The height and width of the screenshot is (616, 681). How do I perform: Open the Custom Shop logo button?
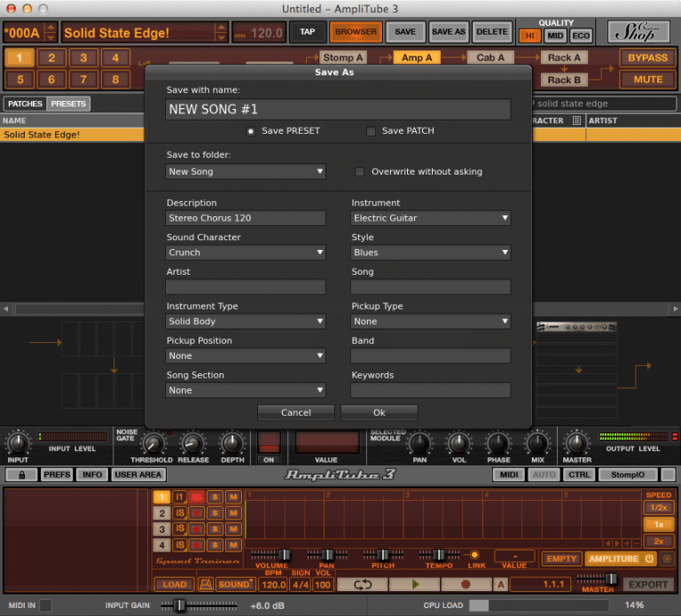(x=638, y=32)
